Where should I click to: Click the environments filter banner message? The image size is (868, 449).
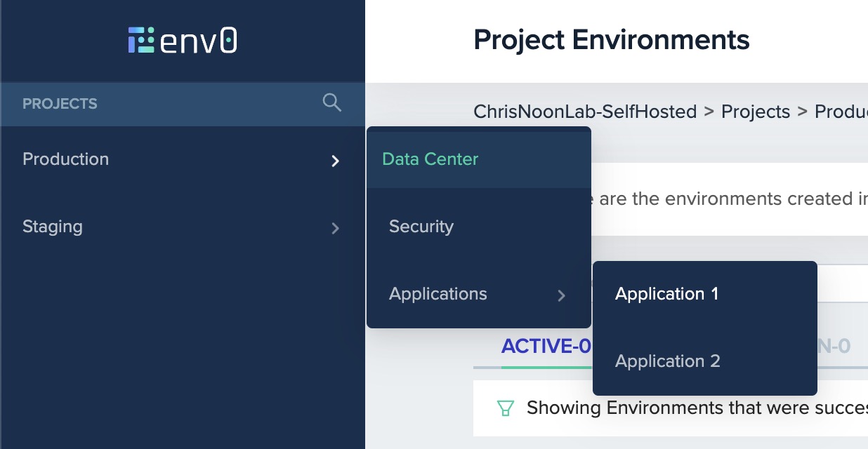point(667,408)
